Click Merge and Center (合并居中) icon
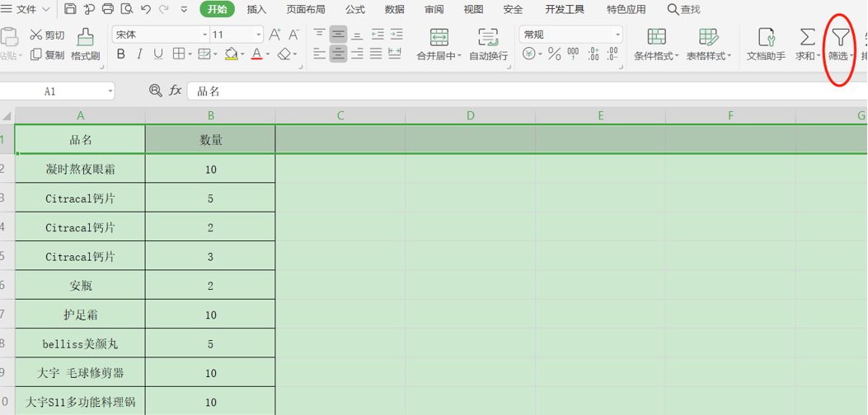 439,37
